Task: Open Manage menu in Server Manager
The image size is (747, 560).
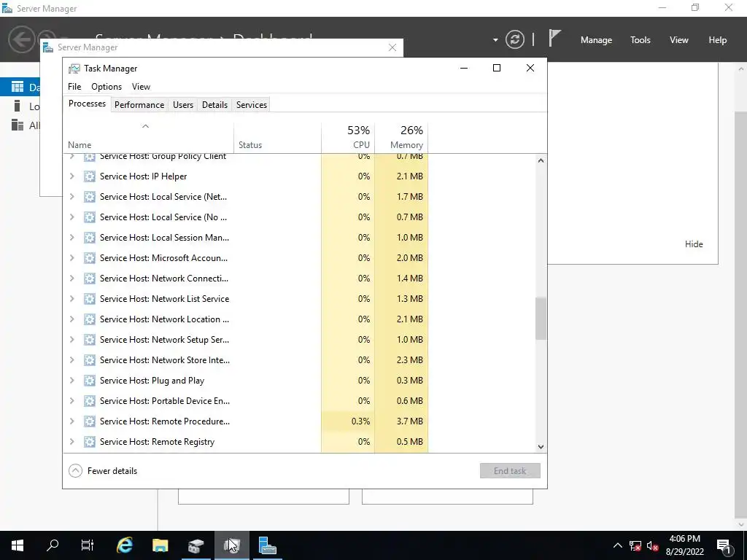Action: (x=596, y=40)
